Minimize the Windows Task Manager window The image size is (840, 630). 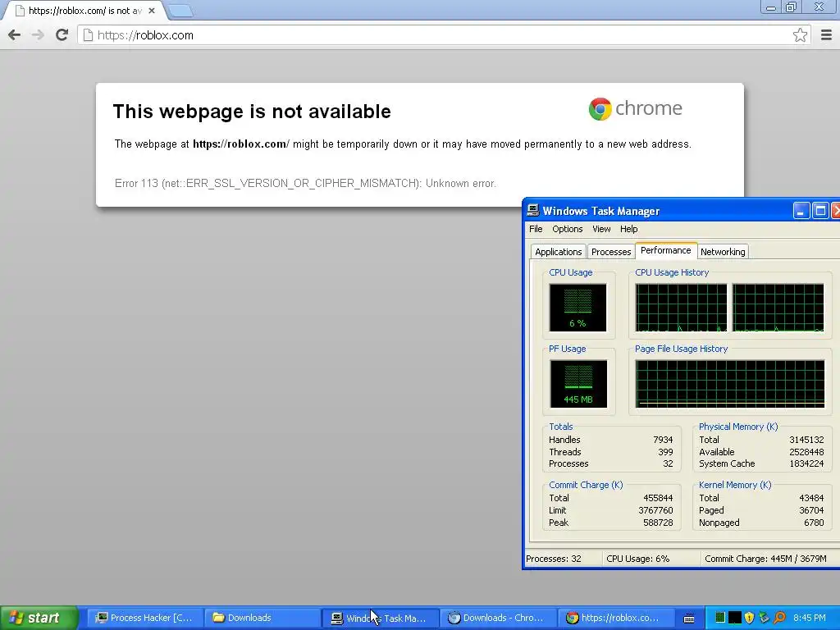pos(801,211)
